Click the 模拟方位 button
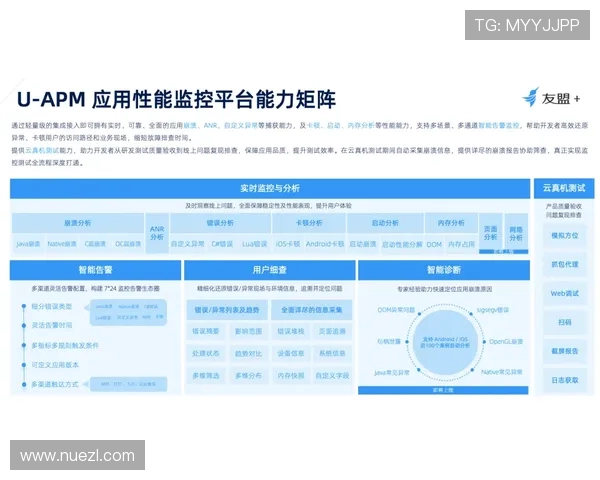Screen dimensions: 600x480 tap(565, 235)
